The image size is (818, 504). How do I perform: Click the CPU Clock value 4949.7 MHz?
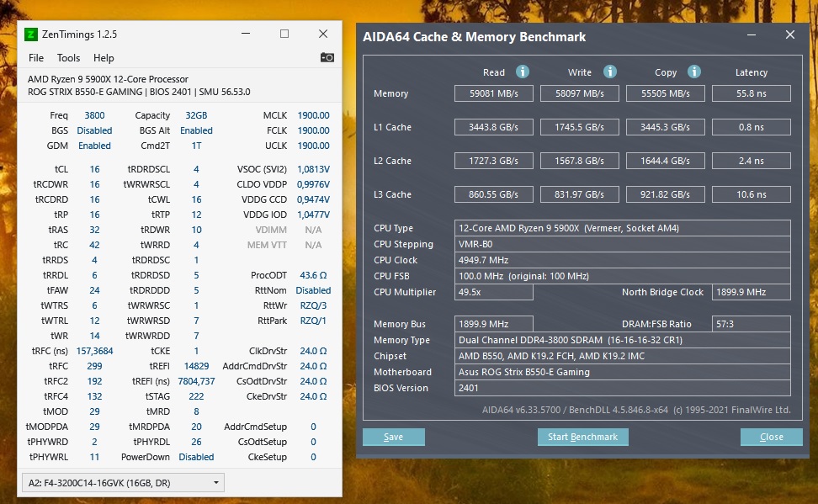pos(623,260)
